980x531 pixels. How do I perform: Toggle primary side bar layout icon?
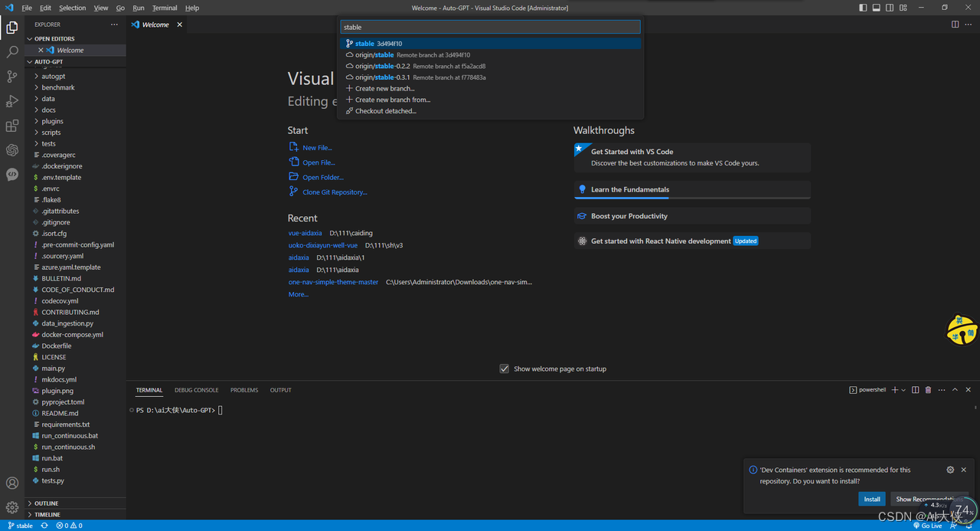(x=864, y=8)
